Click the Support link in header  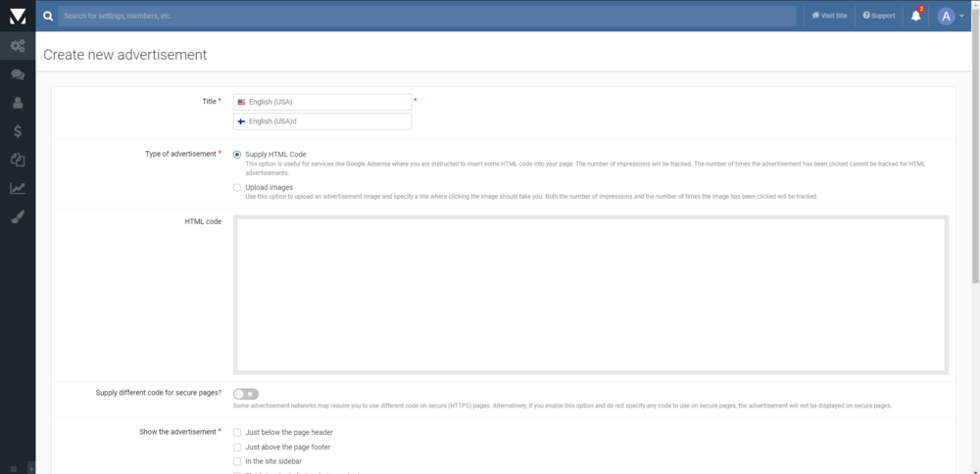coord(878,16)
